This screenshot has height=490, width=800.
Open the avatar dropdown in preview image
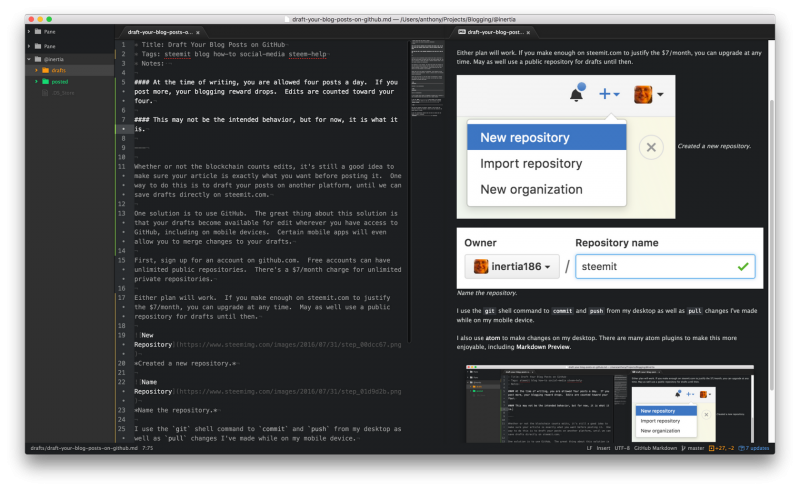(648, 94)
